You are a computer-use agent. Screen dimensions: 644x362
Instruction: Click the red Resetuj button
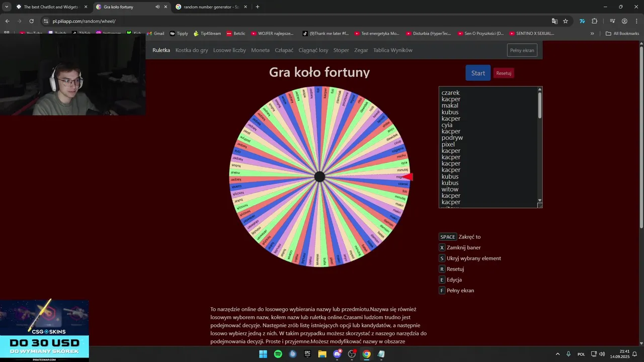click(x=504, y=73)
